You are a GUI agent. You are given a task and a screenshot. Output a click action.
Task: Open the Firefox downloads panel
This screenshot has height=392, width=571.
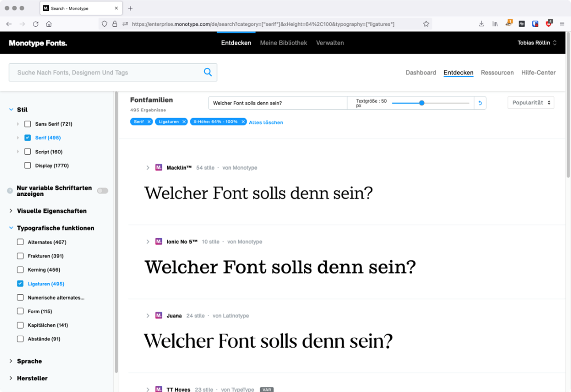pos(481,24)
